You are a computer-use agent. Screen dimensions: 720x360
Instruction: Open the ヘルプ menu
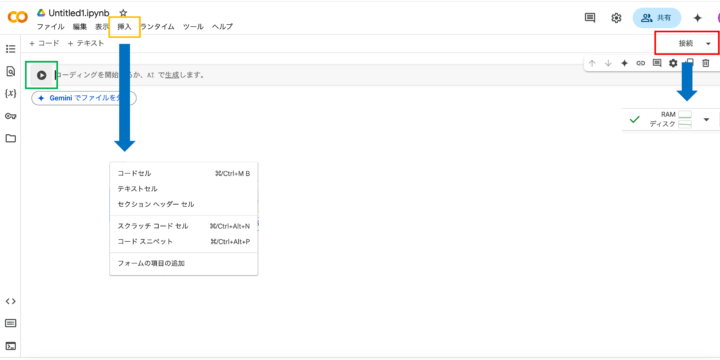click(x=222, y=27)
